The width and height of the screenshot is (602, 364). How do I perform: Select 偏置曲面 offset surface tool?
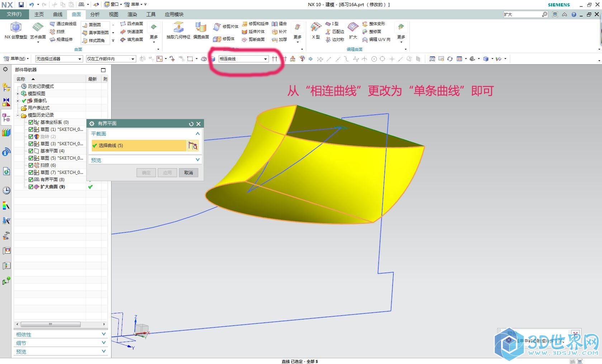201,30
